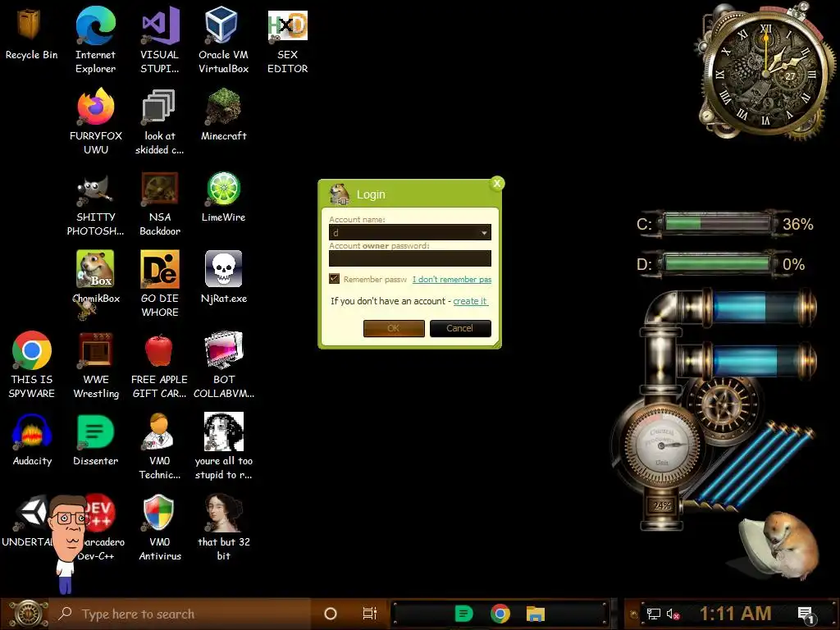
Task: Open the WWE Wrestling icon
Action: point(95,365)
